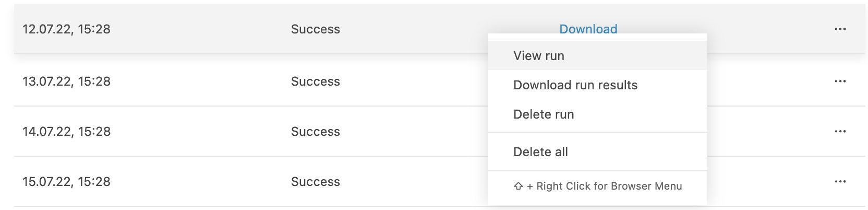Image resolution: width=868 pixels, height=210 pixels.
Task: Select the 15.07.22, 15:28 date cell
Action: pyautogui.click(x=66, y=182)
